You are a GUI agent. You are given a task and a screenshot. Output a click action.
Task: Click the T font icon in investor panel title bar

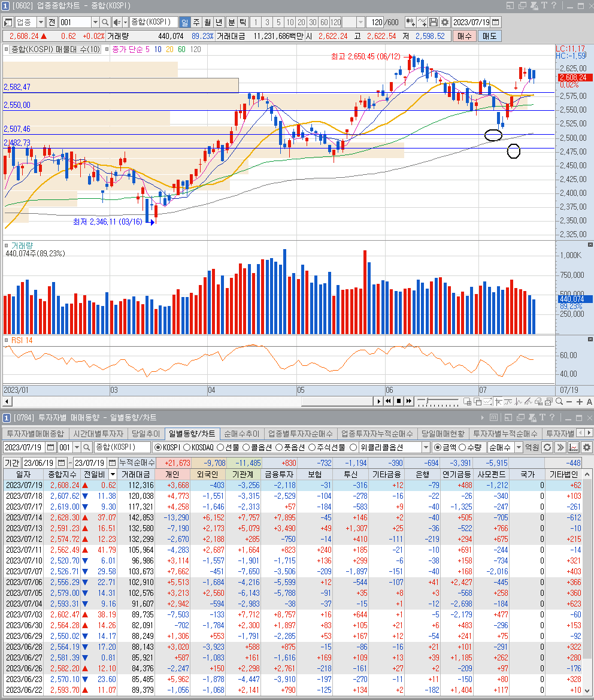point(543,417)
